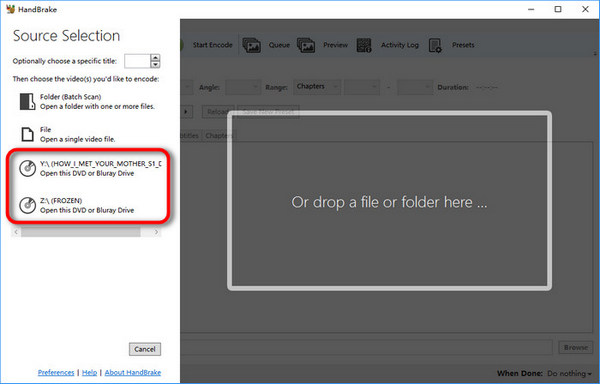Click the right arrow of the source list scrollbar
Viewport: 600px width, 384px height.
[156, 232]
